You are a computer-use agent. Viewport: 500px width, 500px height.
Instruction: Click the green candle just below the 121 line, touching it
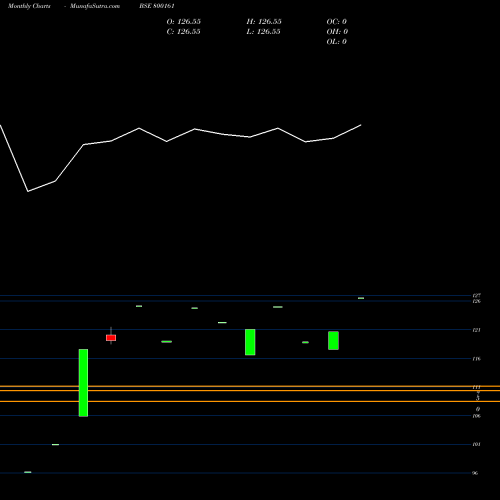pos(250,342)
